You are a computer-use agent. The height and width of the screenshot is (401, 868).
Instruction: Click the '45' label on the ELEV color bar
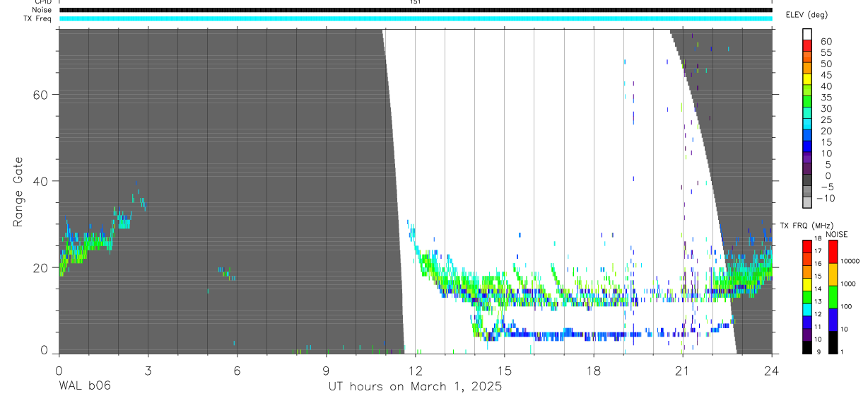point(826,75)
